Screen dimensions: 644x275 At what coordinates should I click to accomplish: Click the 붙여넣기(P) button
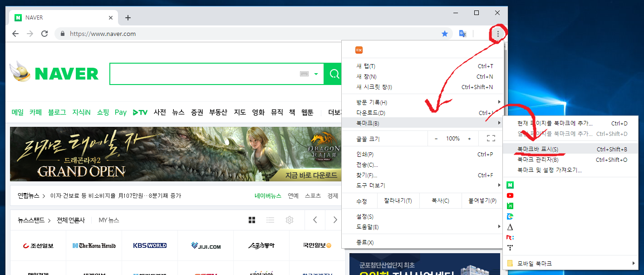pyautogui.click(x=482, y=201)
